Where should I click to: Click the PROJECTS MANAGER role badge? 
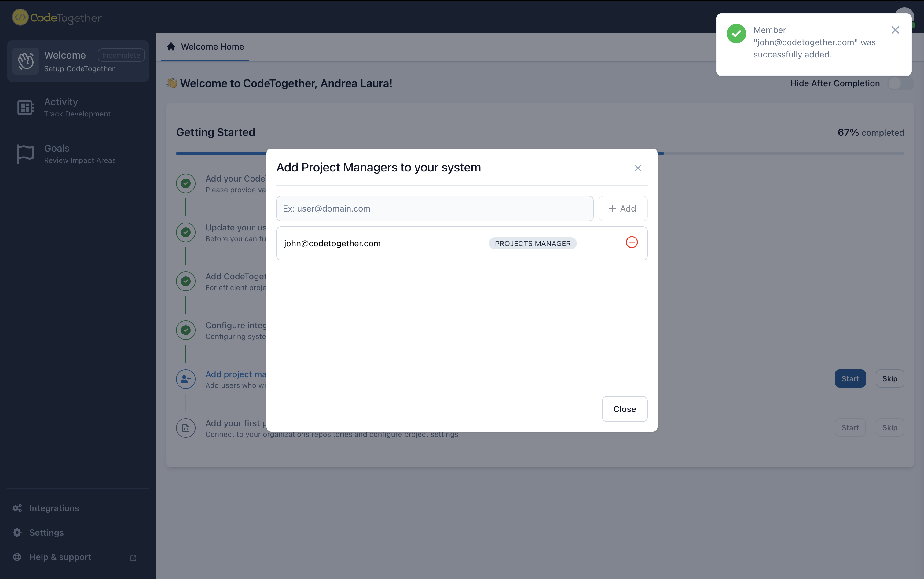pyautogui.click(x=532, y=244)
